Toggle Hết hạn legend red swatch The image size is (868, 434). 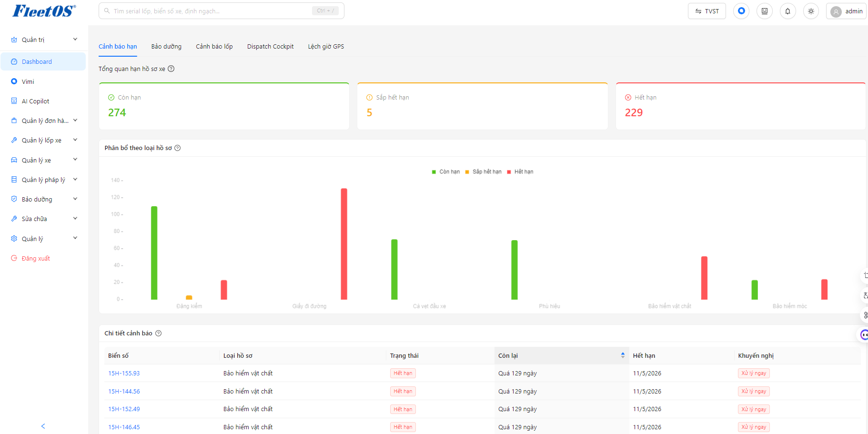(509, 172)
